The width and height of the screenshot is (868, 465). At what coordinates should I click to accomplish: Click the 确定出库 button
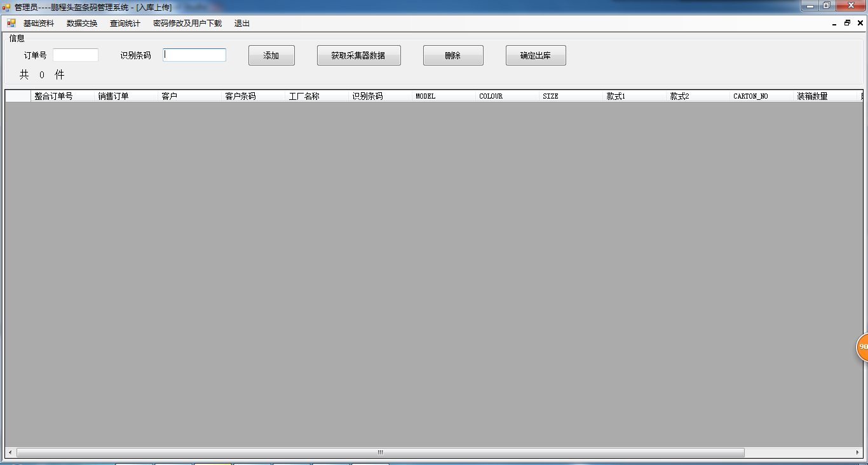[x=536, y=55]
